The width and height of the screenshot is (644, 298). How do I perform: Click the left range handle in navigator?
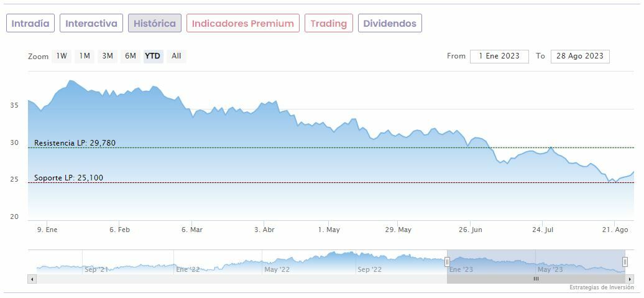click(447, 262)
